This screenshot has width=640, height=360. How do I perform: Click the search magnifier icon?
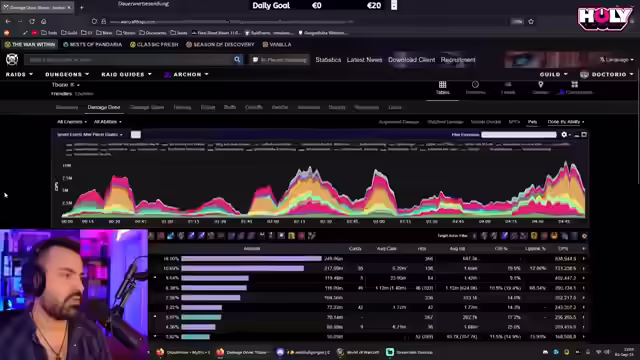click(237, 60)
